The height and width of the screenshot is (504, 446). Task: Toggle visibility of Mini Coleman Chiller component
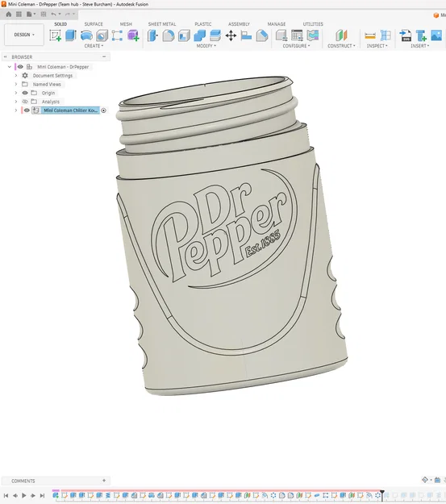point(27,110)
